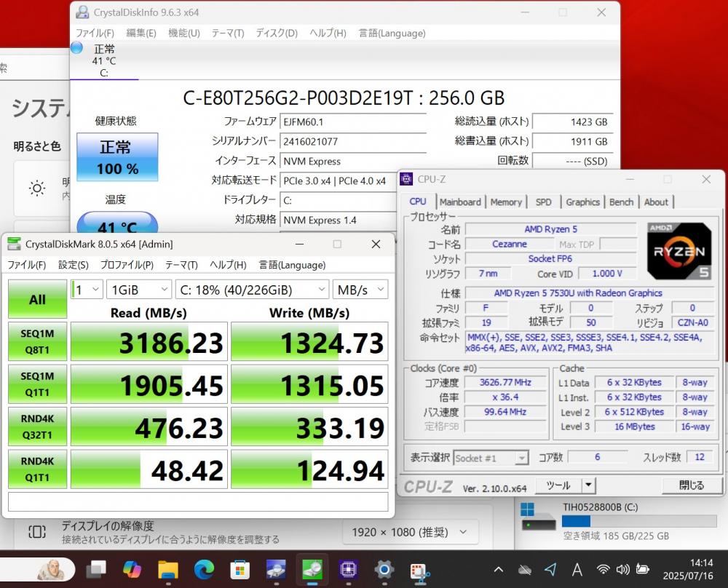
Task: Open テーマ(T) menu in CrystalDiskMark
Action: click(x=181, y=265)
